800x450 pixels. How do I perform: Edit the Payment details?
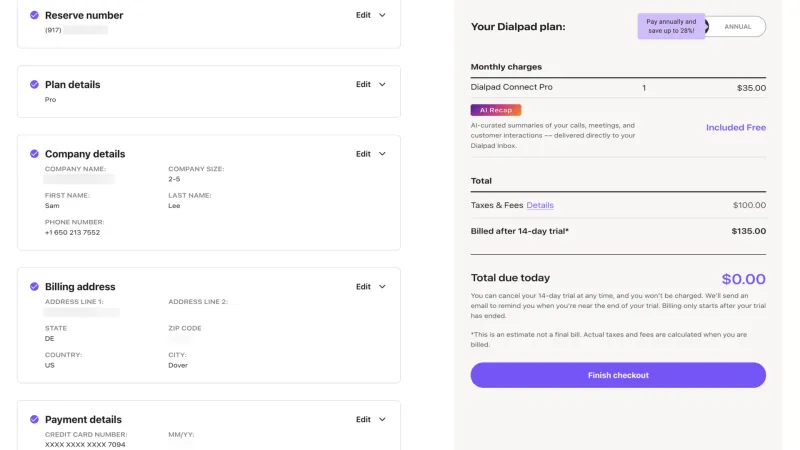pos(363,419)
